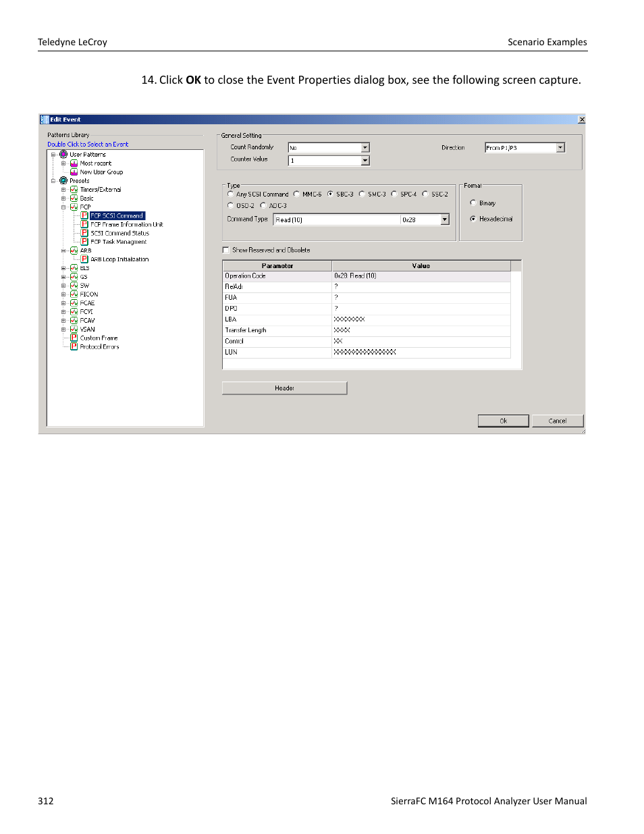Viewport: 644px width, 834px height.
Task: Click the Parameter column header
Action: (277, 266)
